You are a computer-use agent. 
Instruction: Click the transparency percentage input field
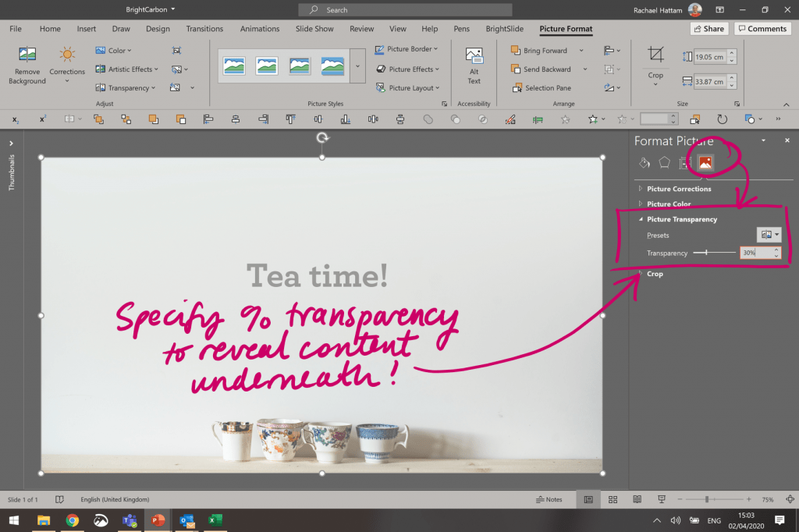pos(754,252)
